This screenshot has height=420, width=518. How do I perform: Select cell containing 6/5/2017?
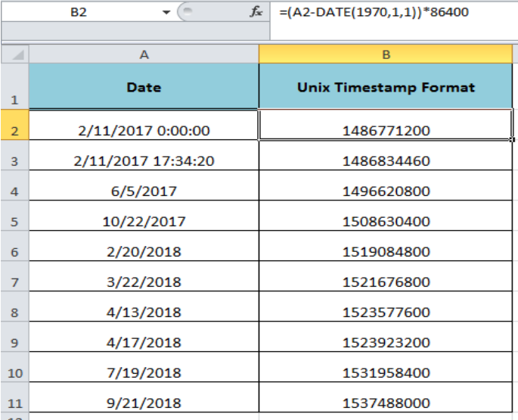pyautogui.click(x=144, y=185)
